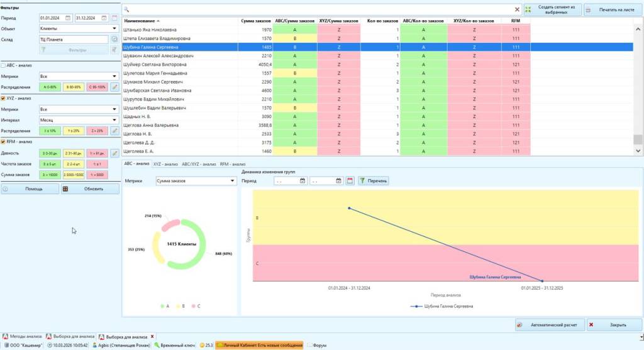Open period preset calendar icon beside 31.12.2024
The image size is (644, 350).
[x=114, y=18]
